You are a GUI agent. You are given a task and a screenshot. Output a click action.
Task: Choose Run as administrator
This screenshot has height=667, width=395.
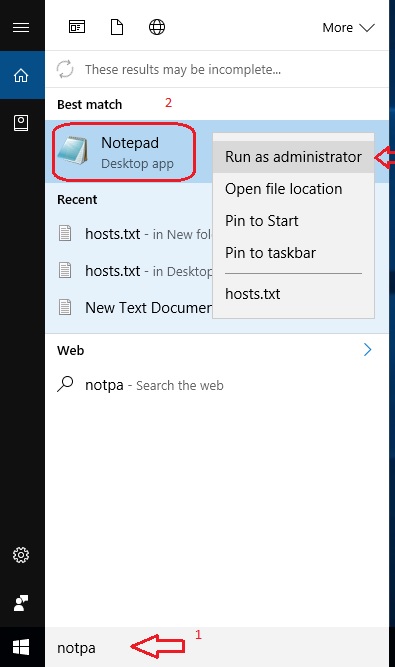click(x=293, y=157)
